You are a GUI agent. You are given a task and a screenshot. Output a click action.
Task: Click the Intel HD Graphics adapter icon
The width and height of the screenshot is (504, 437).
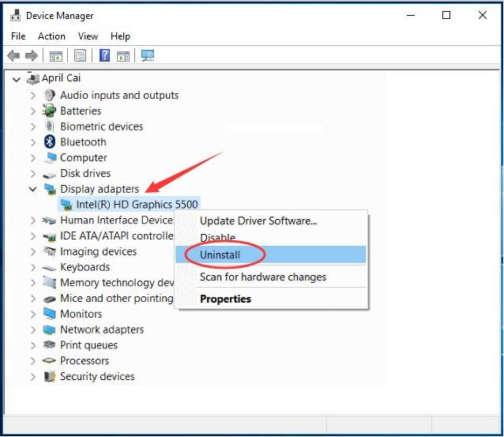point(67,205)
